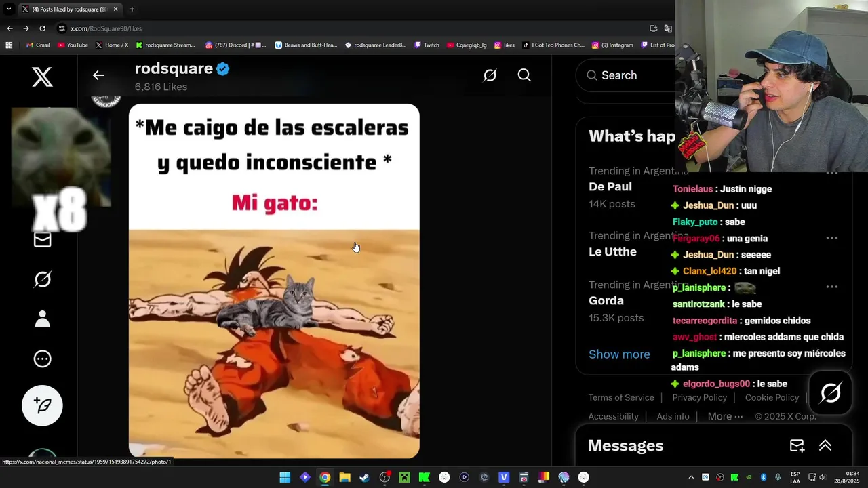Open Terms of Service link
The height and width of the screenshot is (488, 868).
point(621,397)
